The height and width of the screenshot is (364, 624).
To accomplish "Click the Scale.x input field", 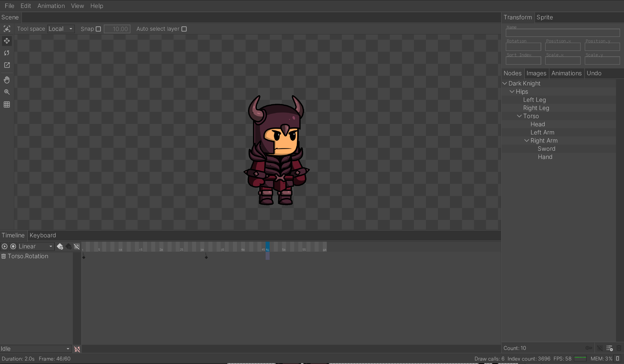I will pyautogui.click(x=563, y=61).
